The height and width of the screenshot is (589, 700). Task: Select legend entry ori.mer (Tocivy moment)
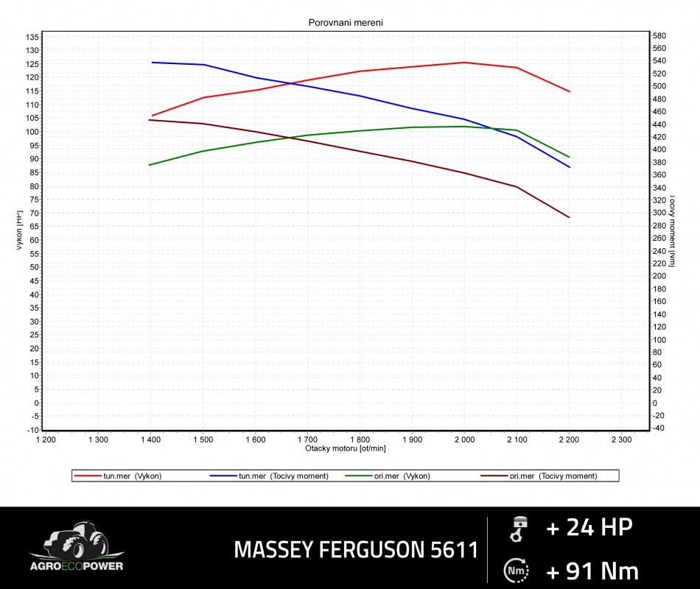coord(553,476)
